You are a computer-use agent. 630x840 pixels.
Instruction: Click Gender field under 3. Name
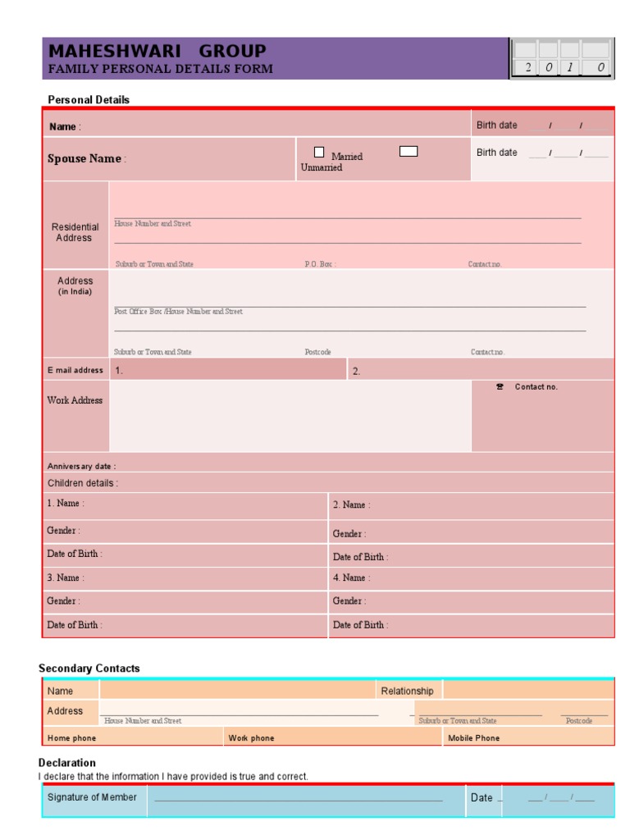coord(185,602)
